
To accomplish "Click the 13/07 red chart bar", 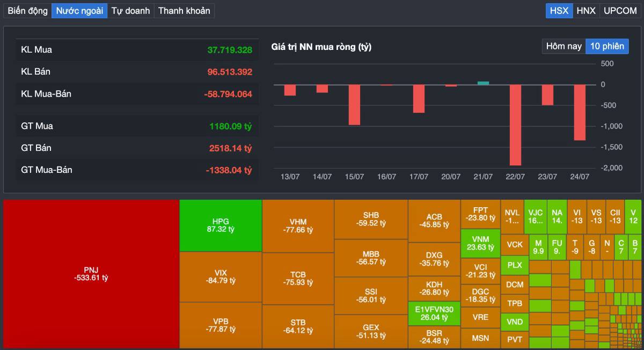I will (290, 90).
